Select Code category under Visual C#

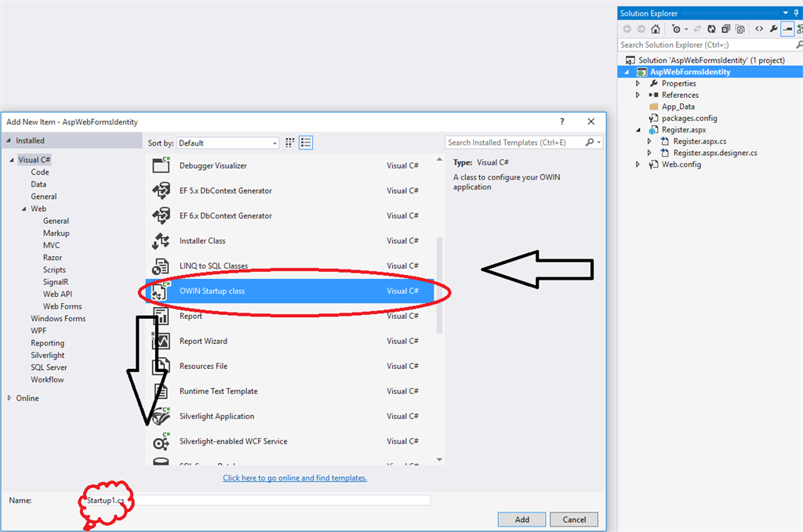point(40,172)
